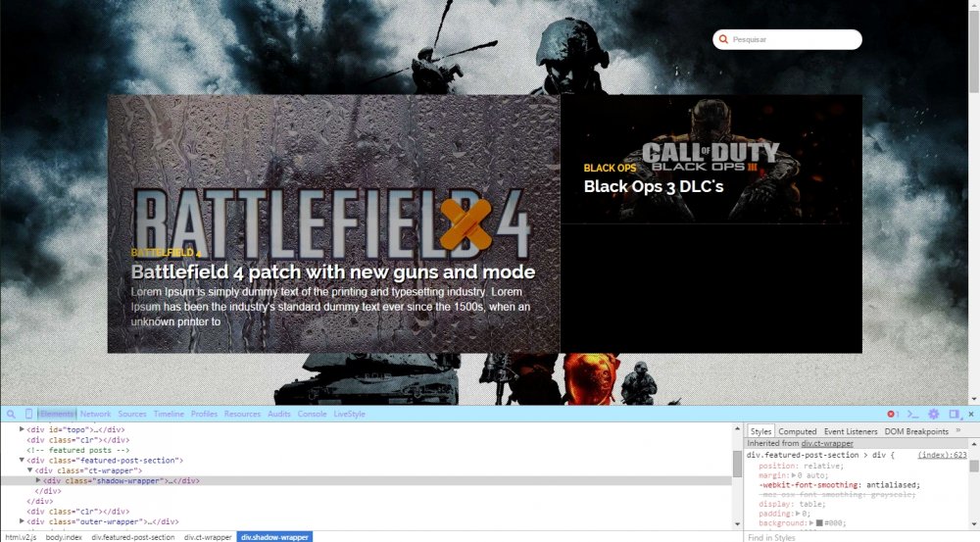Click the DevTools inspect element magnifier icon
The height and width of the screenshot is (542, 980).
11,415
